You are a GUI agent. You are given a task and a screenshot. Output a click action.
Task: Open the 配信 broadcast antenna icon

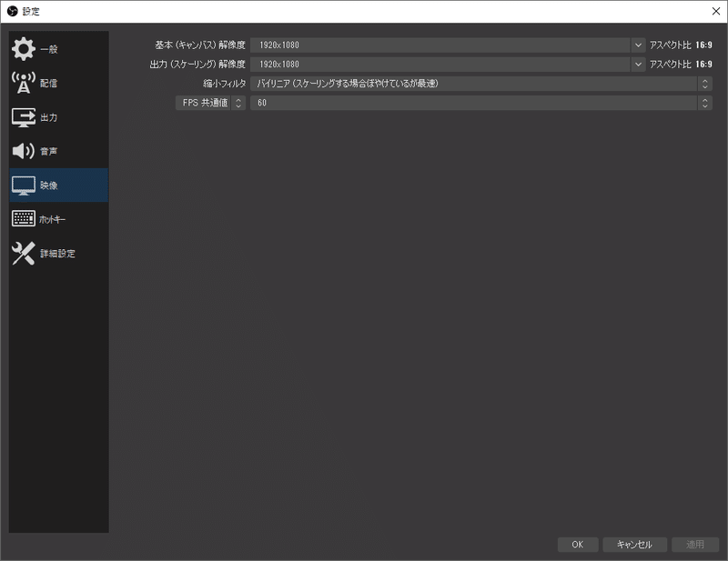(24, 83)
